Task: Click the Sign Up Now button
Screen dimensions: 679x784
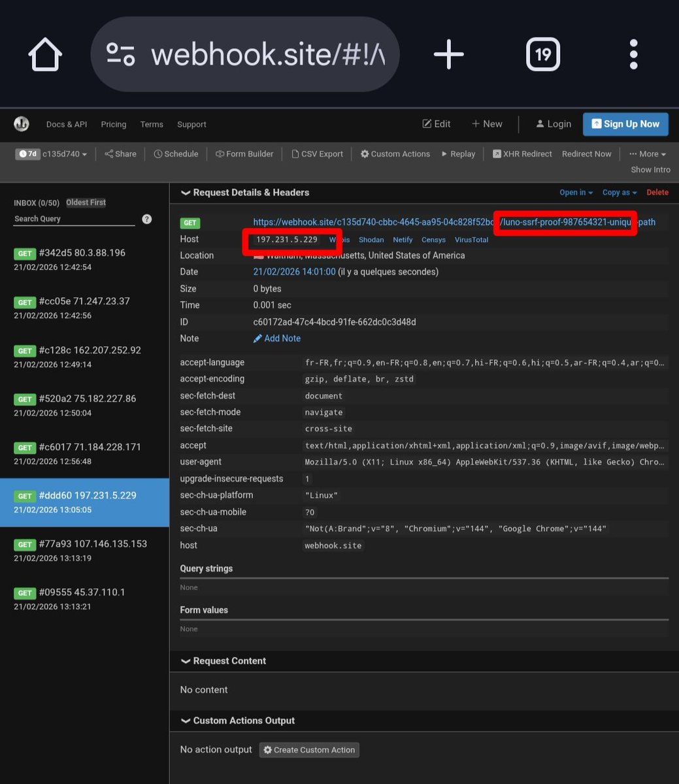Action: tap(625, 123)
